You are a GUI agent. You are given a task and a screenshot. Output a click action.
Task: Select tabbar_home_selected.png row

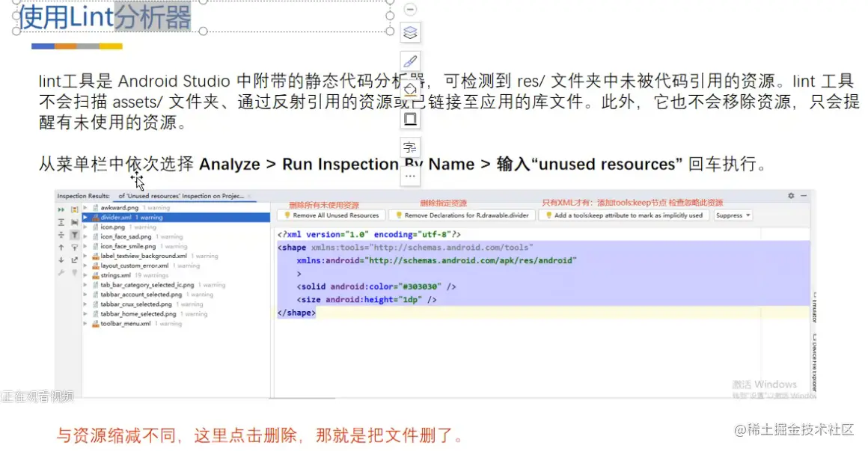[x=176, y=314]
